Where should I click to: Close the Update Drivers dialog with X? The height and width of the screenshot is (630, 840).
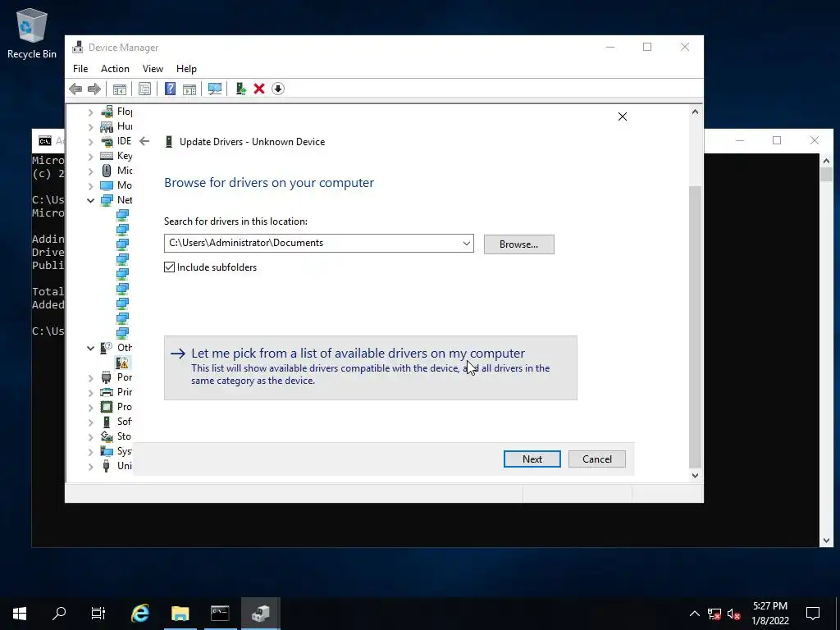[622, 116]
